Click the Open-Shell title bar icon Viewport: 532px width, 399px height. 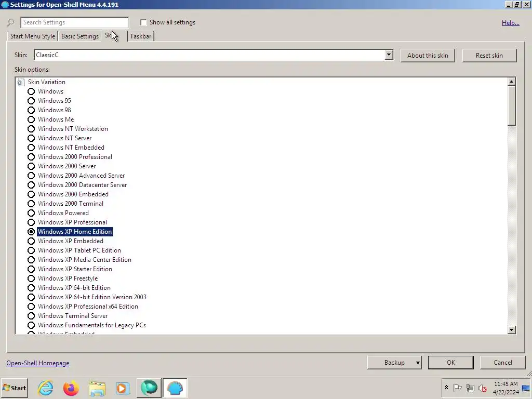pos(5,5)
